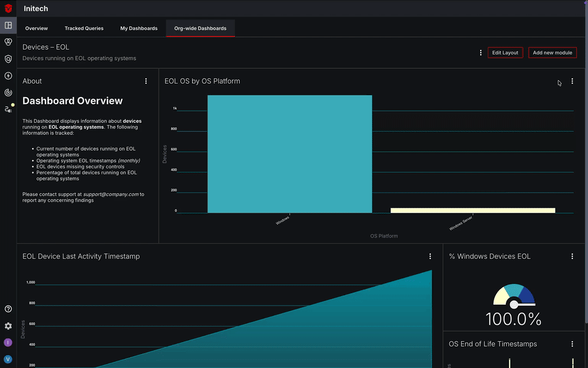Open the About module options menu
Image resolution: width=588 pixels, height=368 pixels.
146,81
